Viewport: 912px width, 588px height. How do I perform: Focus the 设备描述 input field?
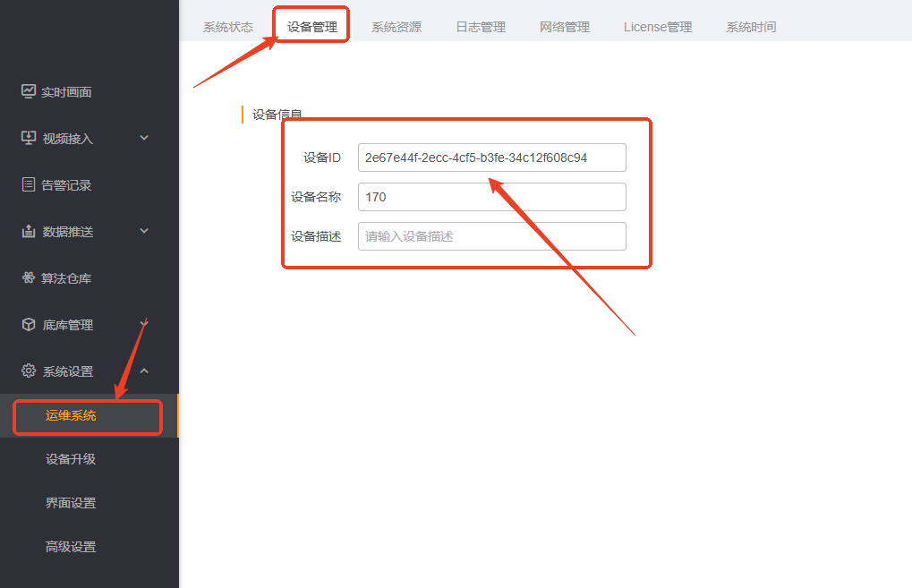492,236
